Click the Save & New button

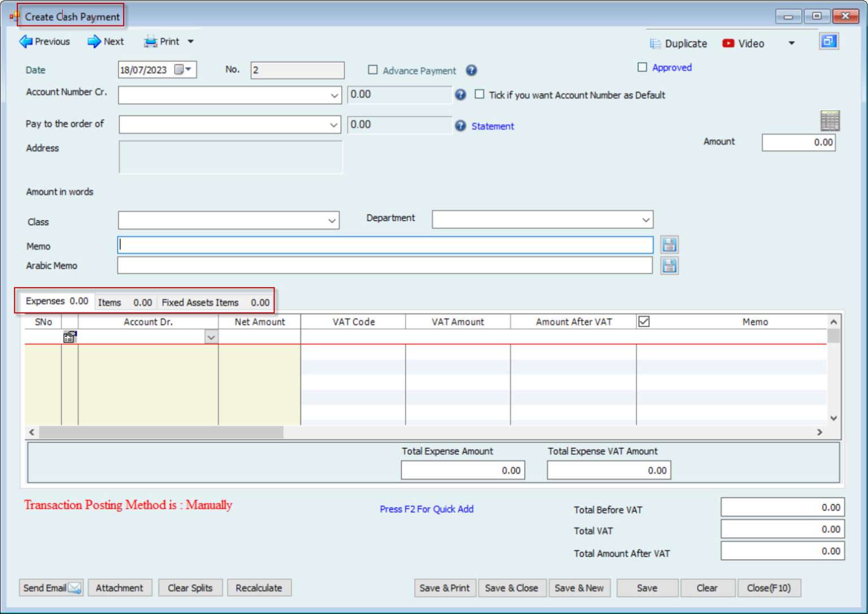pos(579,588)
